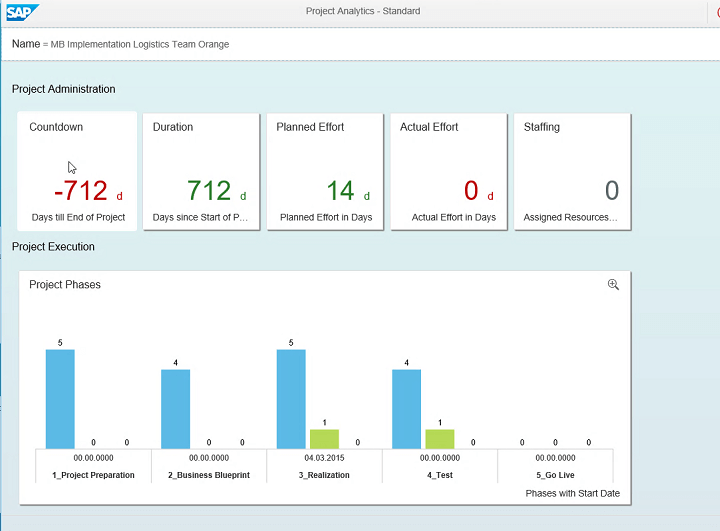Click the 5_Go Live axis label
Image resolution: width=720 pixels, height=531 pixels.
(x=555, y=475)
